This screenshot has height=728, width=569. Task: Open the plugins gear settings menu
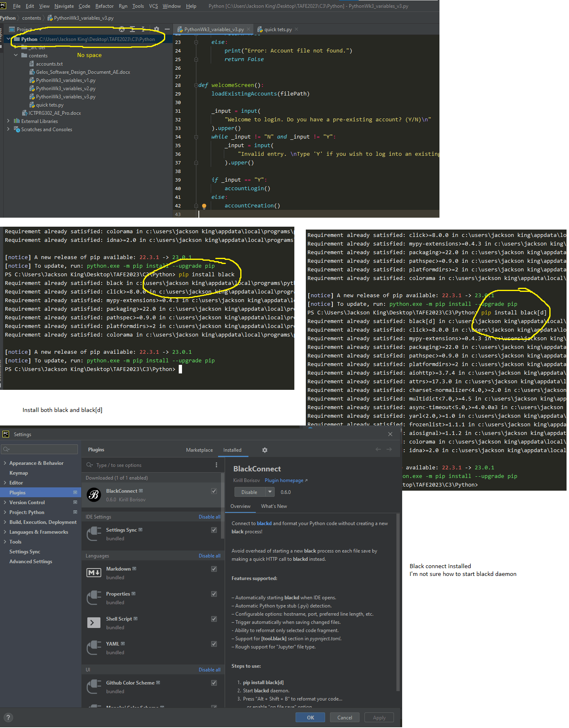265,450
